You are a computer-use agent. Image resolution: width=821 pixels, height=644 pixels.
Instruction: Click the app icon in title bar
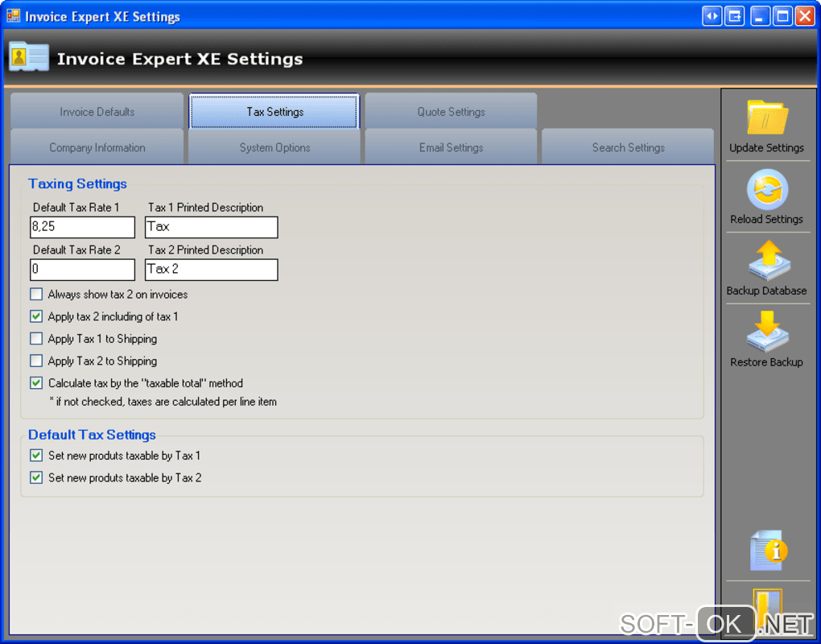(13, 16)
